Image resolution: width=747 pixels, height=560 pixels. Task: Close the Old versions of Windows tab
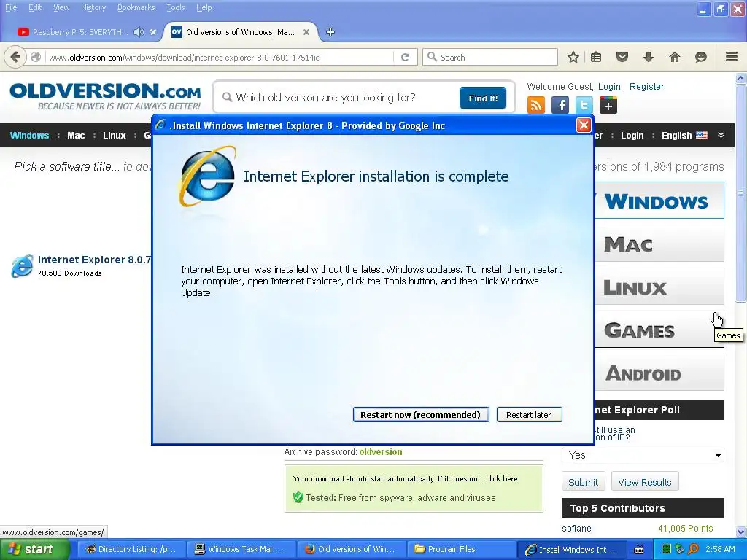(x=306, y=32)
